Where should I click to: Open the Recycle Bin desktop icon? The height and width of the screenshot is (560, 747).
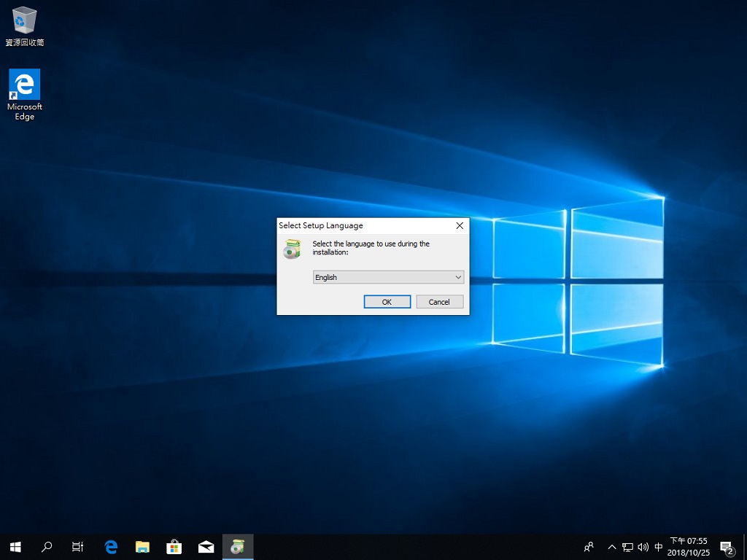(24, 27)
